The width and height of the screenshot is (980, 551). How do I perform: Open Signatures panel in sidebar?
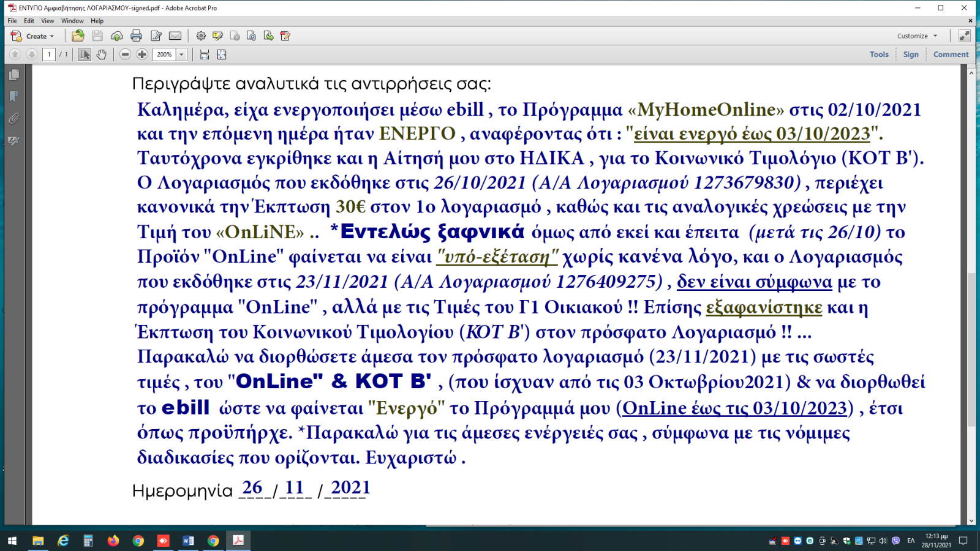pyautogui.click(x=14, y=141)
